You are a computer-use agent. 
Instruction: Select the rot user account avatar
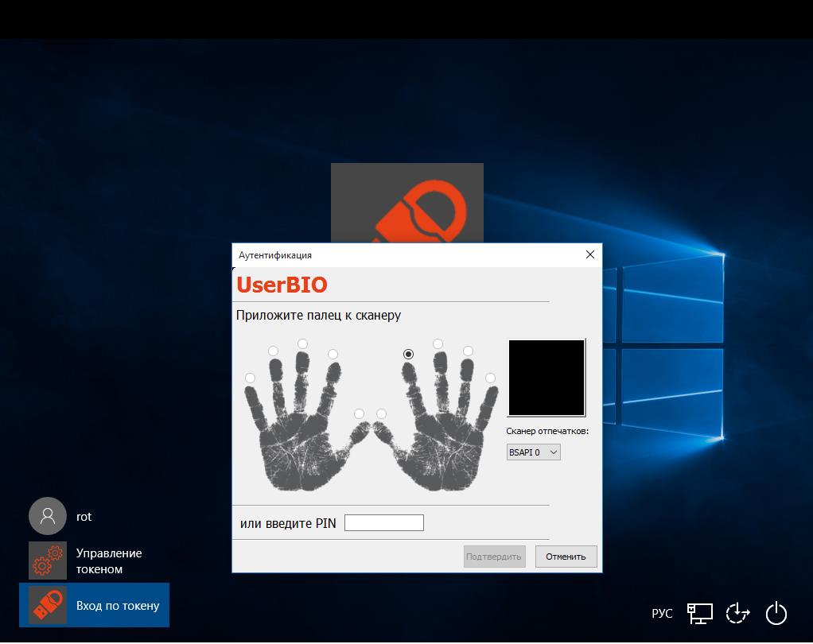(48, 516)
